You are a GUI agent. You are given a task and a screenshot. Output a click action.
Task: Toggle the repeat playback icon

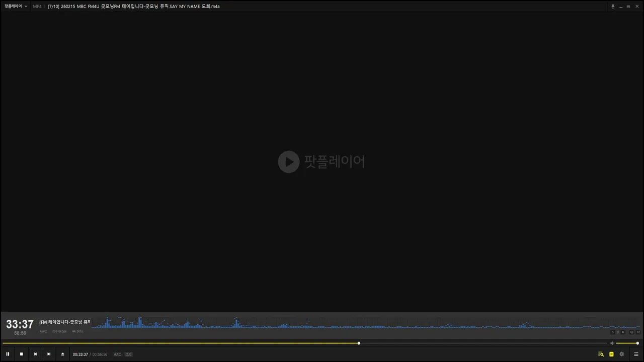(618, 332)
